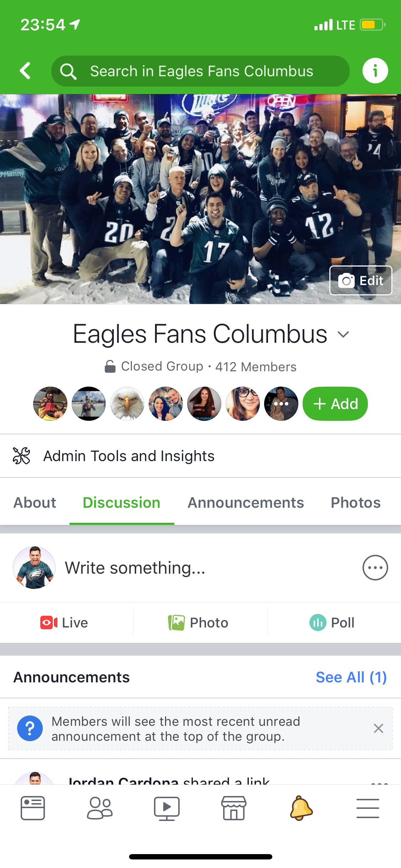This screenshot has height=868, width=401.
Task: Open the Marketplace from bottom navigation
Action: [234, 808]
